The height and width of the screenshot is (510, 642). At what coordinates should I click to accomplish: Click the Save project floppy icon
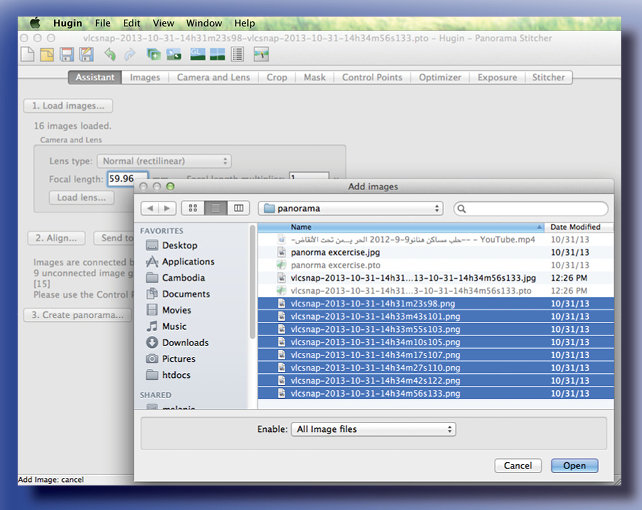coord(67,54)
